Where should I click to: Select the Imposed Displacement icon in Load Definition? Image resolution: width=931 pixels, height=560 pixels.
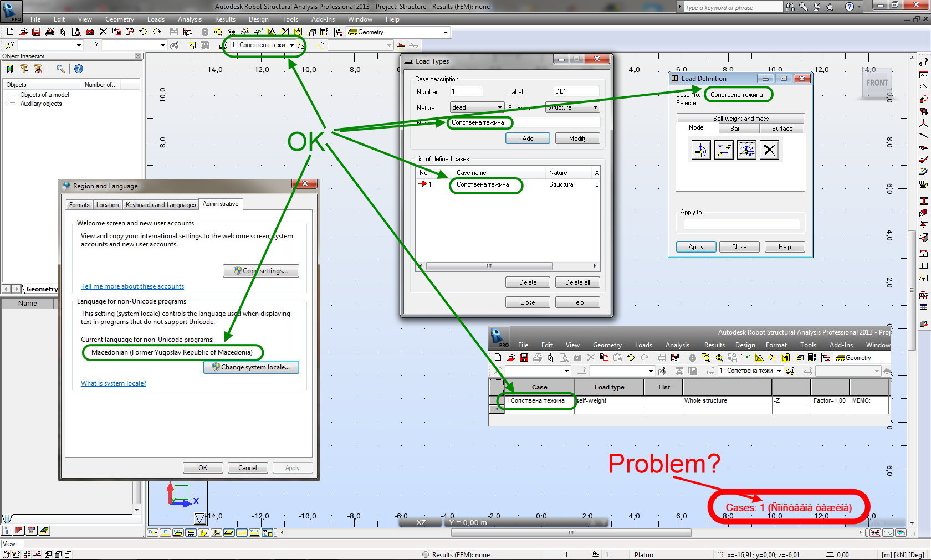[x=724, y=150]
